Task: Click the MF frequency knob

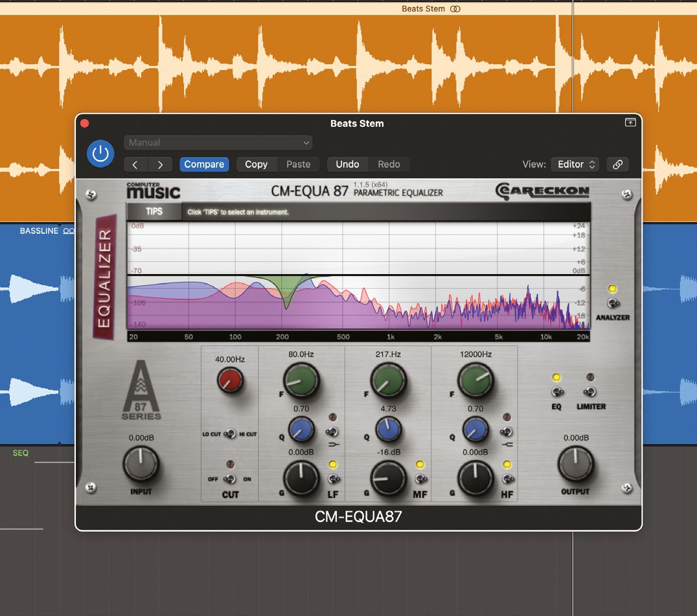Action: [x=389, y=381]
